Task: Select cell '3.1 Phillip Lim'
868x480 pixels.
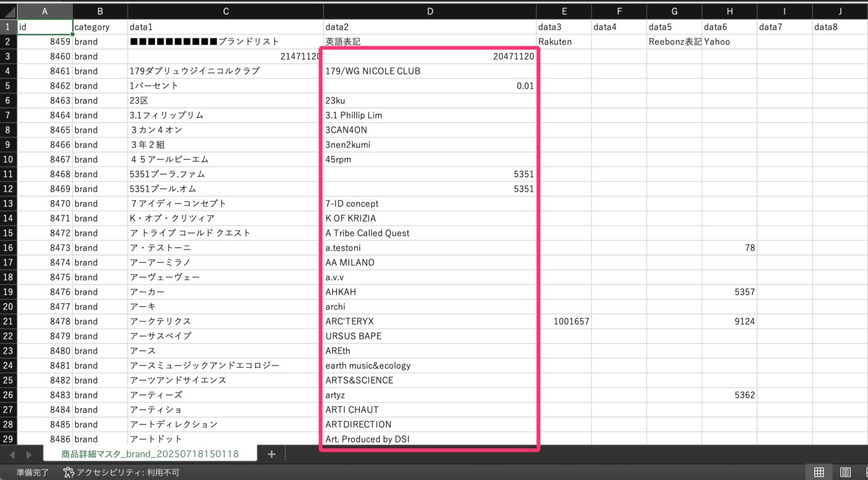Action: point(430,115)
